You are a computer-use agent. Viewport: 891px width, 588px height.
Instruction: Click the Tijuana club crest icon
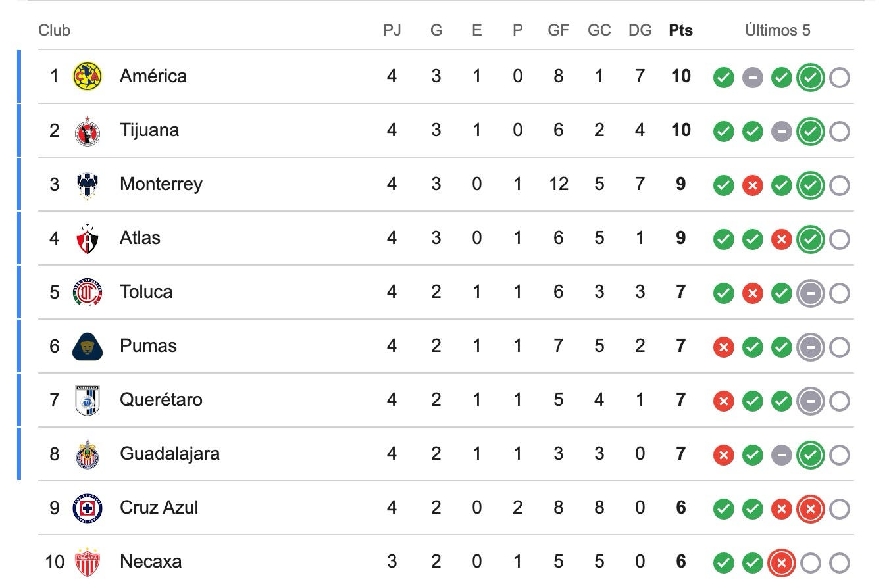(x=87, y=130)
